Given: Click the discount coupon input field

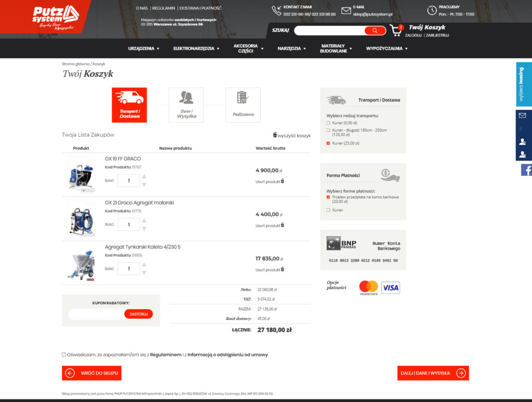Looking at the screenshot, I should pyautogui.click(x=96, y=314).
